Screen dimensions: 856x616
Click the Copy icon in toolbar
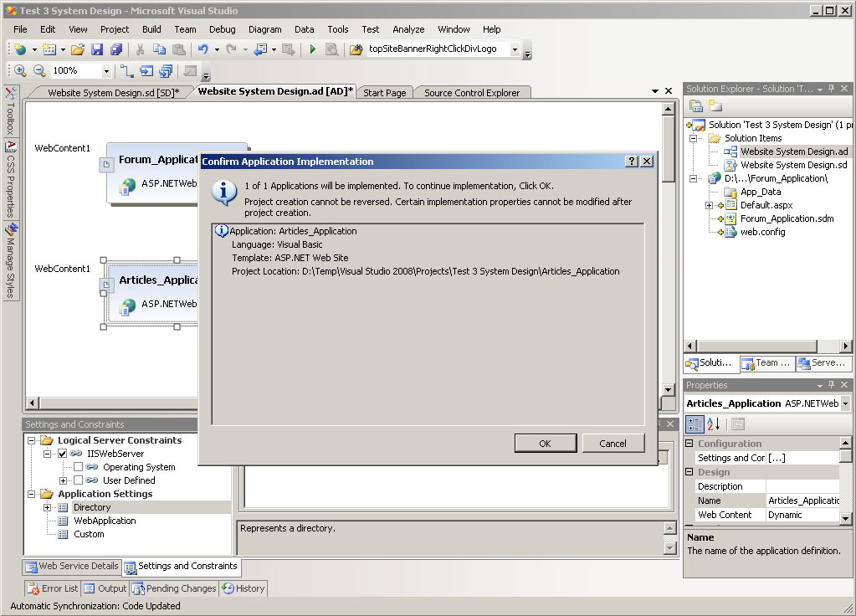click(x=160, y=49)
